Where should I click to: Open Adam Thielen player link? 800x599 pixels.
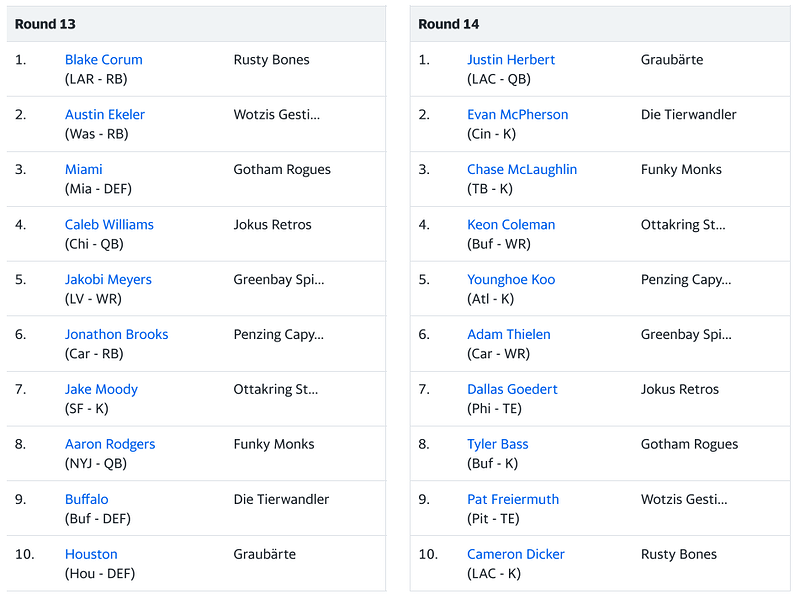coord(509,335)
